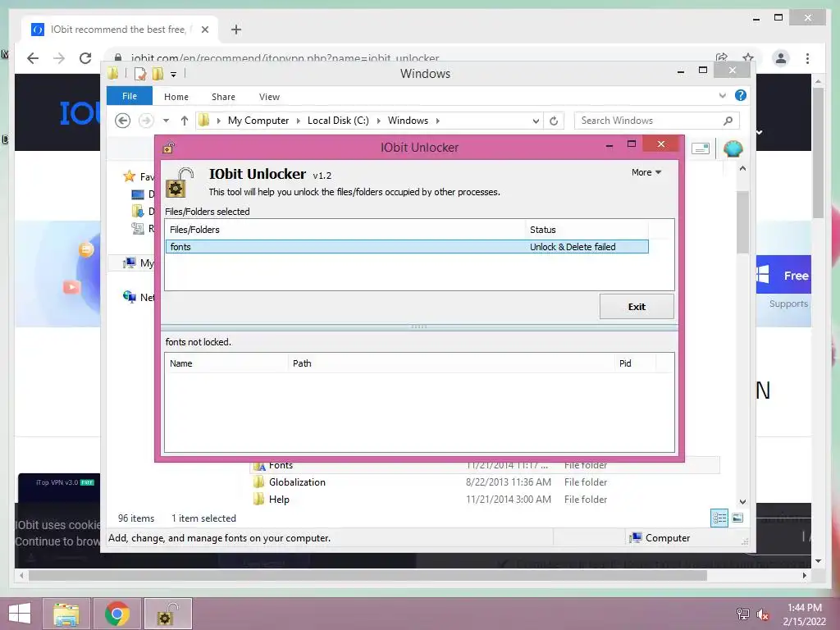The width and height of the screenshot is (840, 630).
Task: Switch Explorer to details view icon
Action: coord(719,518)
